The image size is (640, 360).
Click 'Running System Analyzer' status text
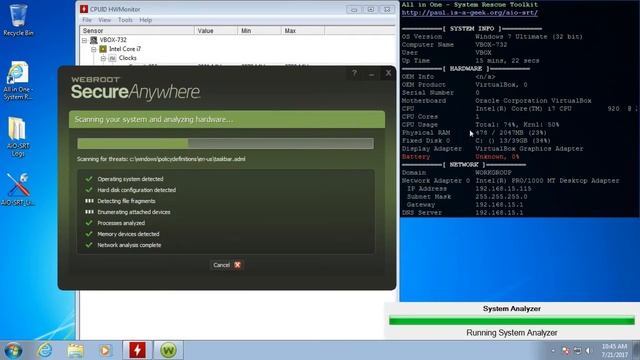pos(512,333)
